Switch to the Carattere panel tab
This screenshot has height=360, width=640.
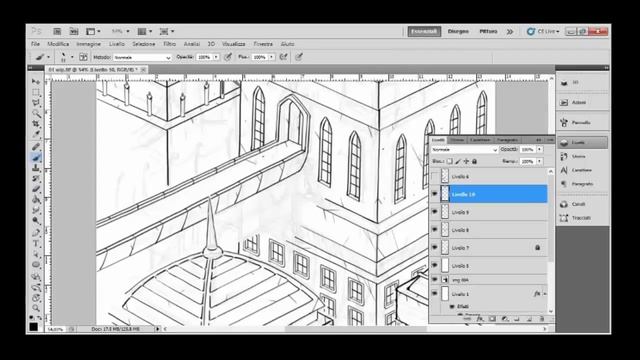(x=480, y=140)
